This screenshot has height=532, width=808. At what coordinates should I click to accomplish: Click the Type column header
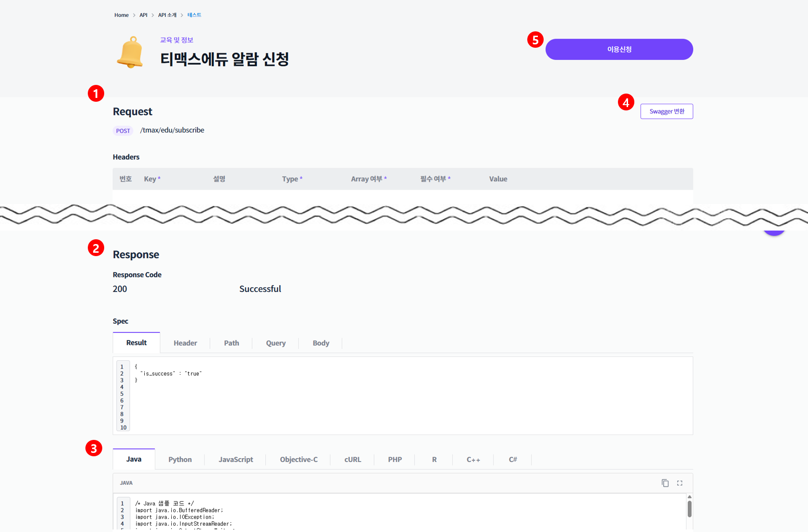pos(292,179)
